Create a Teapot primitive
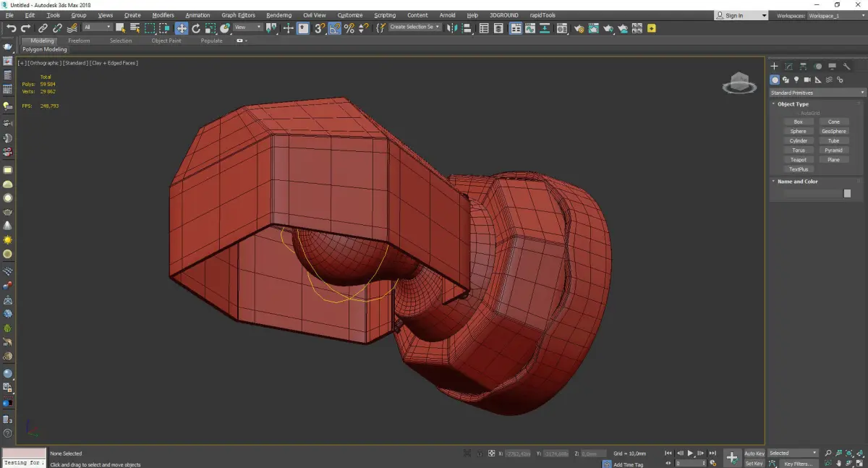The height and width of the screenshot is (468, 868). (x=798, y=159)
